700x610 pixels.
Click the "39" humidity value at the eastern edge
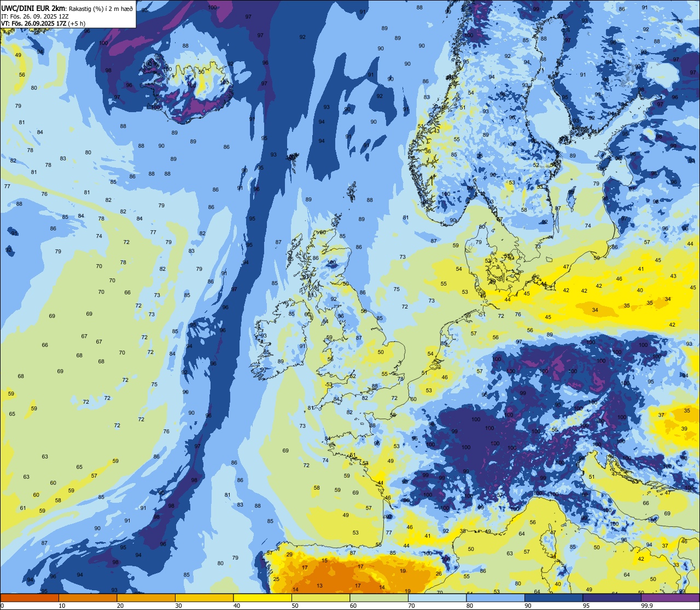pyautogui.click(x=684, y=429)
